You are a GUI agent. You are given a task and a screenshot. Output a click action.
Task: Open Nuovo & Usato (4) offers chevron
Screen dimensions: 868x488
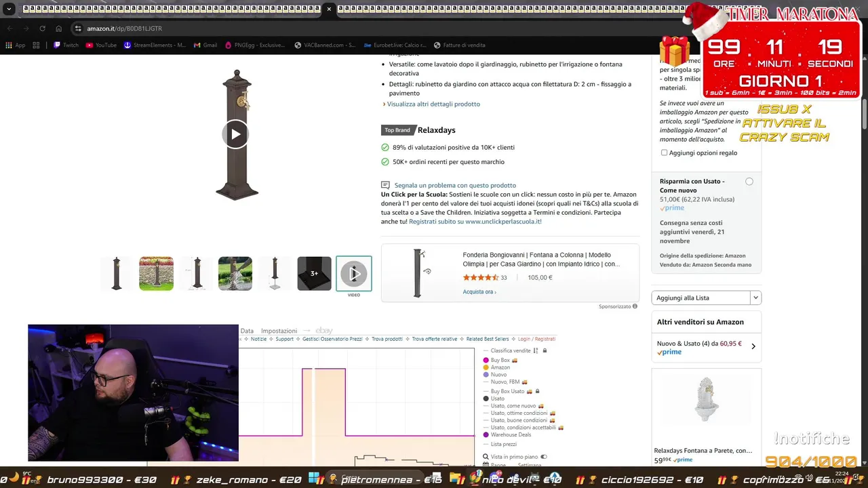753,346
